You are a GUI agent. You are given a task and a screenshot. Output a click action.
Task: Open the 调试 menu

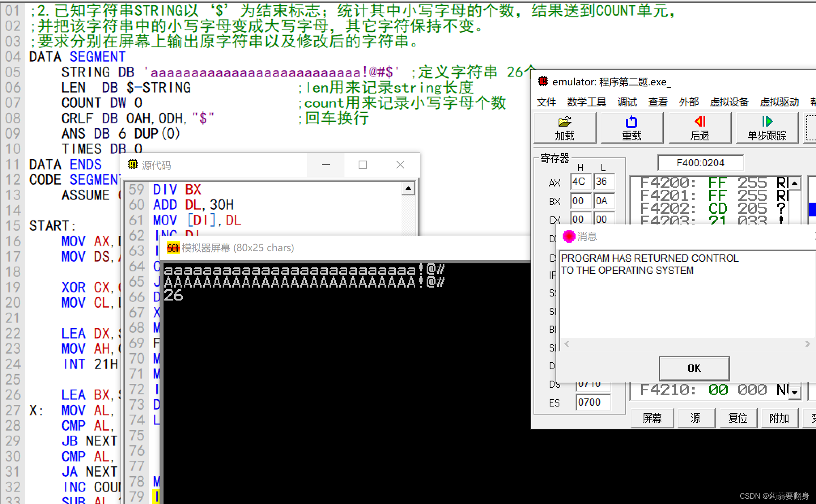627,102
